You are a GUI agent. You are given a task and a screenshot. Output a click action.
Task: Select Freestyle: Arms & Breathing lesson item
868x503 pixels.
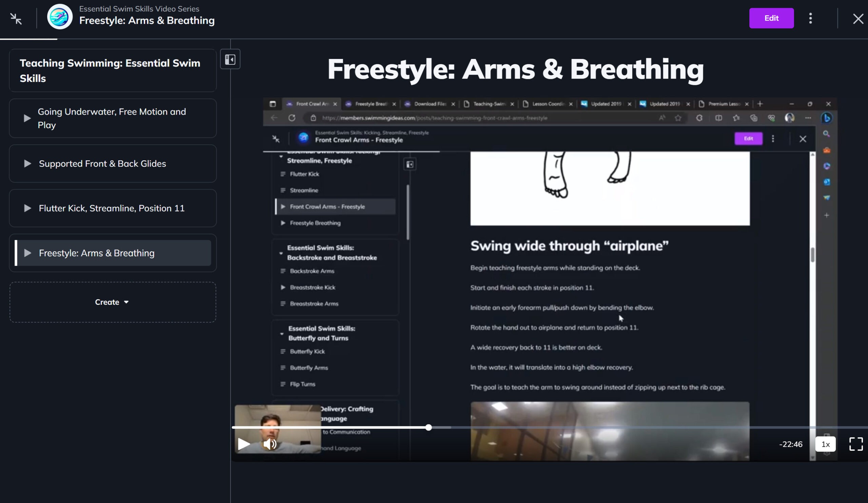click(97, 253)
